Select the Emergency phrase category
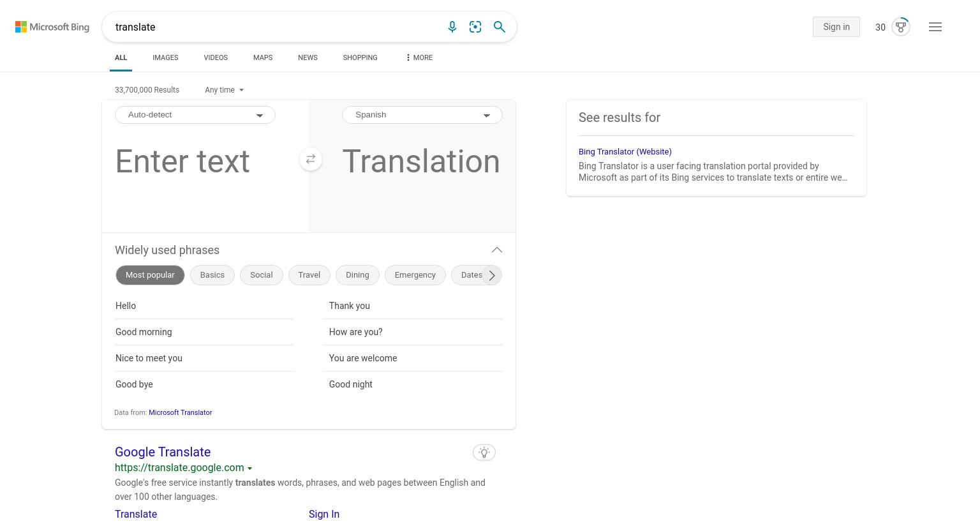Image resolution: width=980 pixels, height=526 pixels. click(415, 275)
